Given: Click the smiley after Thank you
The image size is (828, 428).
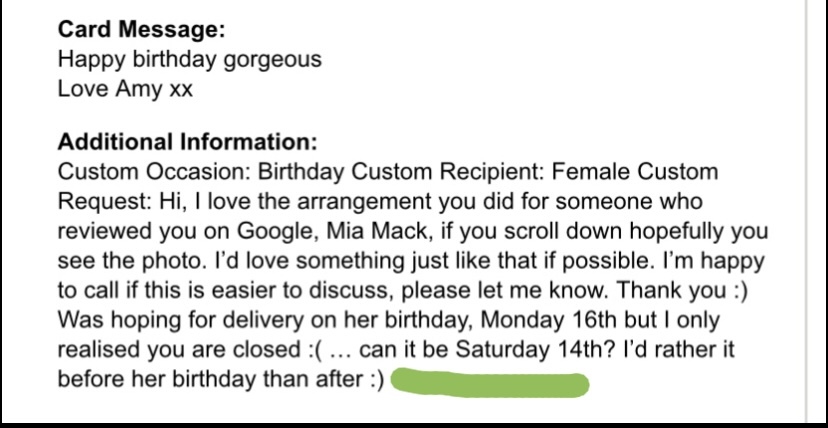Looking at the screenshot, I should click(740, 291).
